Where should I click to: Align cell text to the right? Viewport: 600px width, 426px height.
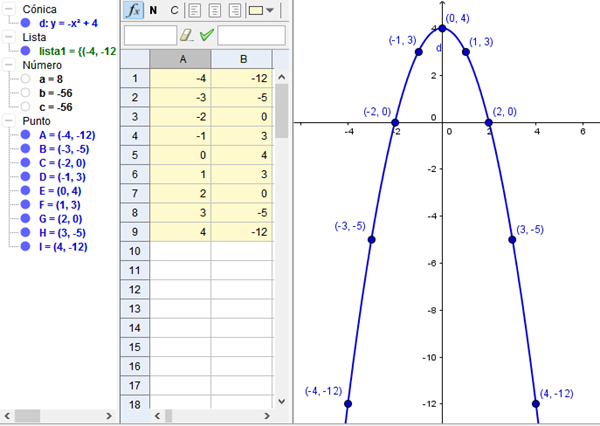pos(234,11)
